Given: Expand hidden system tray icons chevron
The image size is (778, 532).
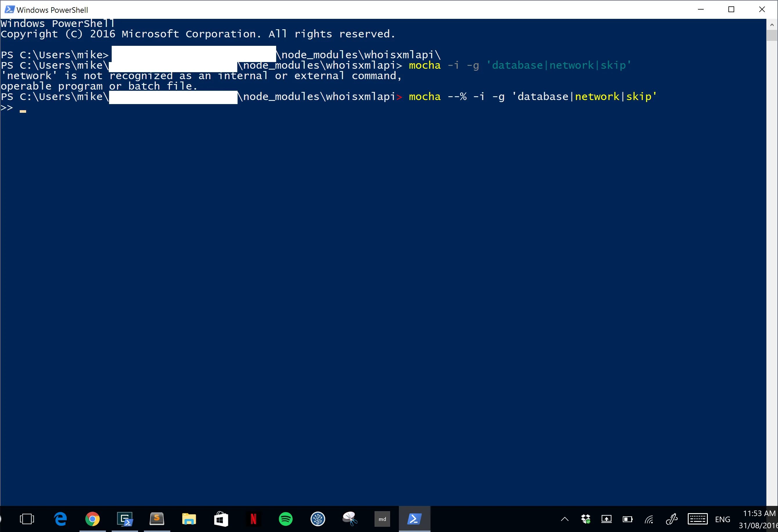Looking at the screenshot, I should [x=564, y=519].
